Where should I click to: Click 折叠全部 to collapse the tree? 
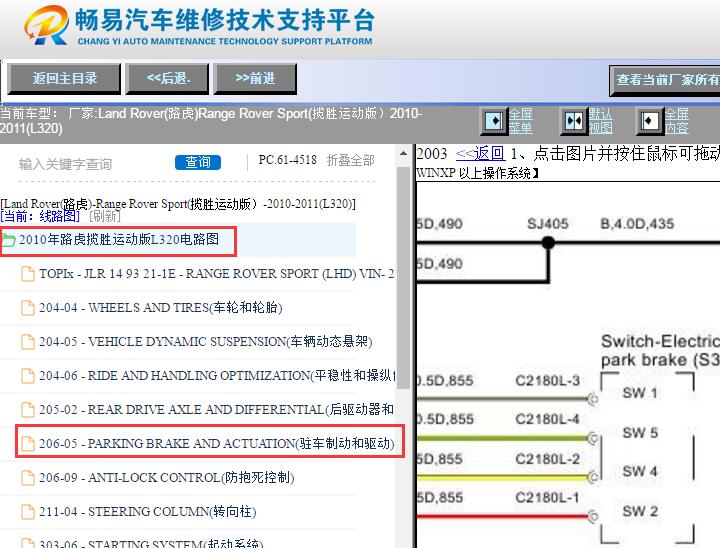(350, 160)
